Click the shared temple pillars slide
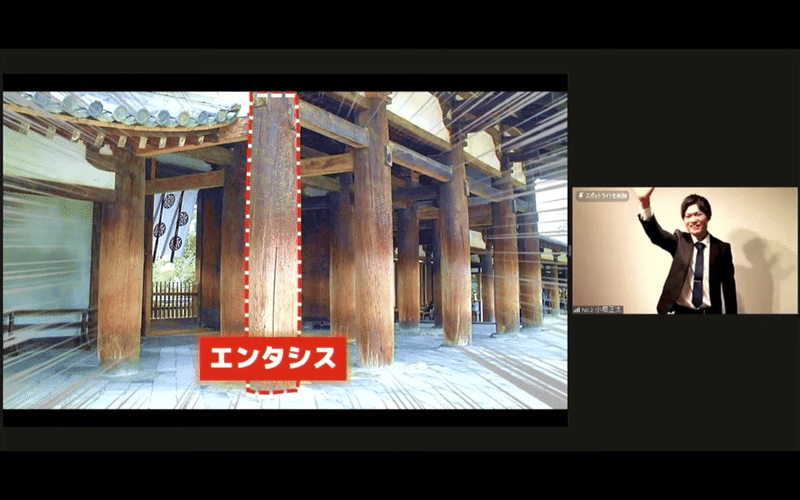 [x=285, y=250]
